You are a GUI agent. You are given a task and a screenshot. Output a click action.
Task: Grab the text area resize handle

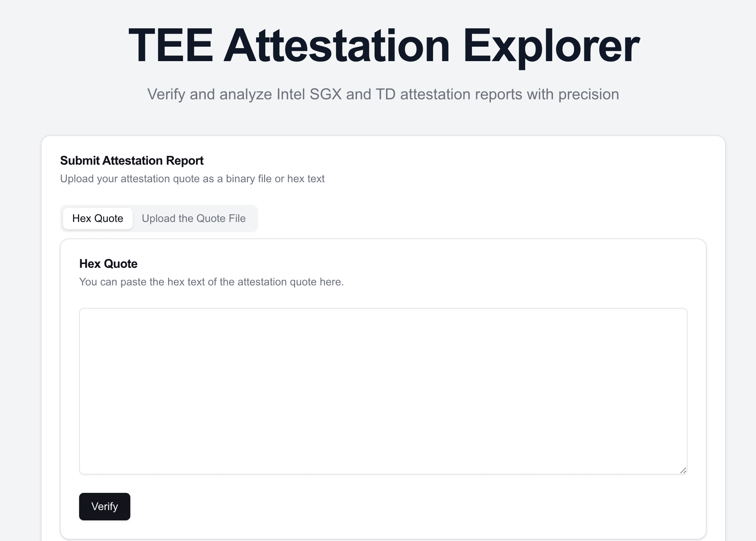coord(683,470)
